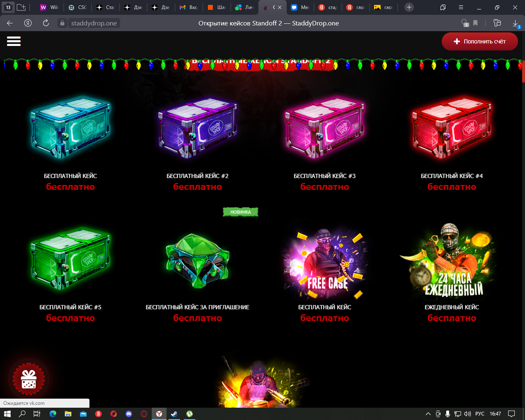Open the browser collections icon in title bar
525x420 pixels.
click(x=443, y=7)
